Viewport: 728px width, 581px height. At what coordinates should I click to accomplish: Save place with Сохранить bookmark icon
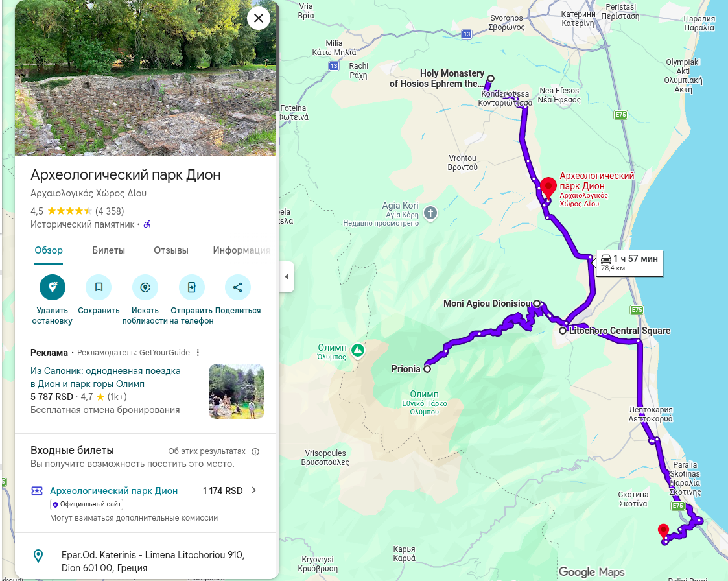[99, 287]
